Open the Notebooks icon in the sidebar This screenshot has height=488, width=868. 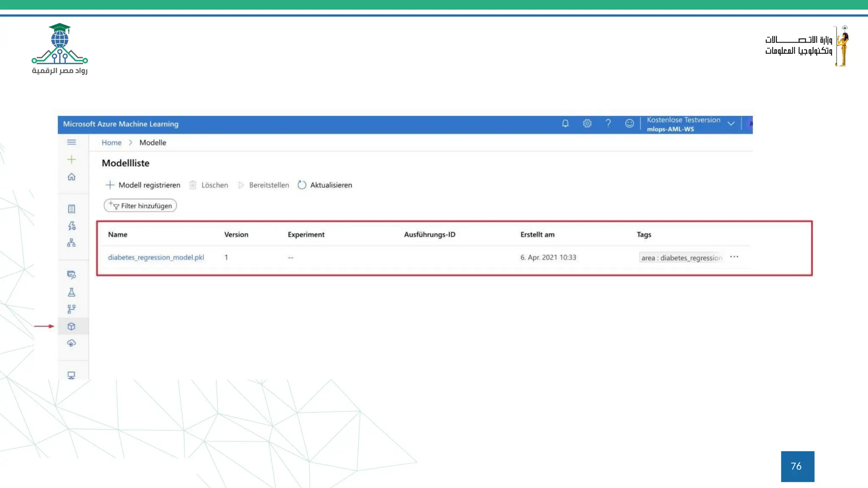tap(72, 209)
